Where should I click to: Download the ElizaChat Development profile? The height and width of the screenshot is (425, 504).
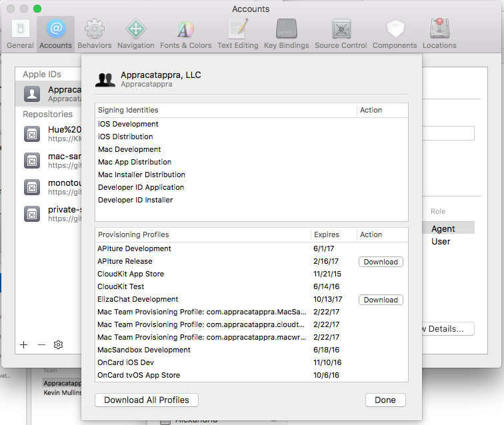point(381,300)
